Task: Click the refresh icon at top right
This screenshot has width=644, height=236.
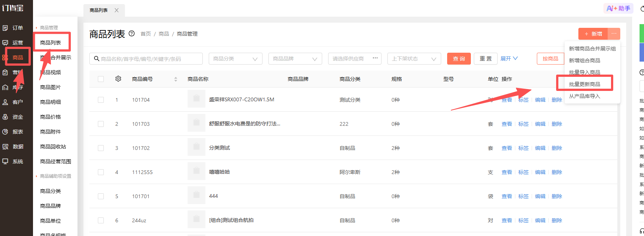Action: point(642,9)
